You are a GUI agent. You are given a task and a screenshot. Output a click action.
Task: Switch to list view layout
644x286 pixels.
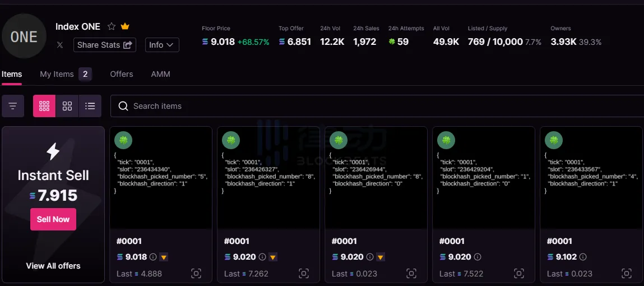pyautogui.click(x=90, y=106)
